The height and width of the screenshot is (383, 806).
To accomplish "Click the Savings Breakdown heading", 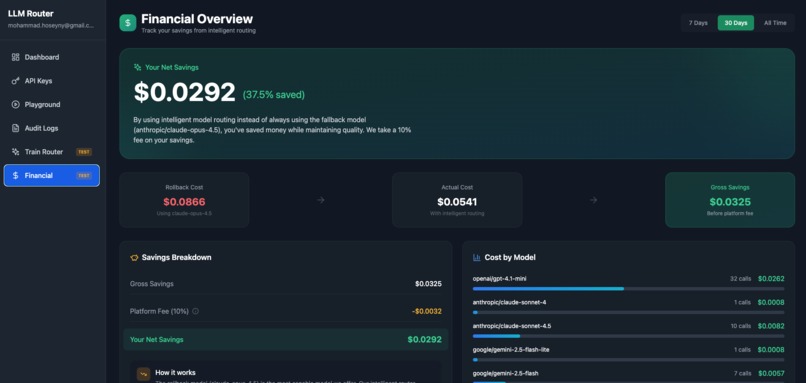I will [176, 258].
